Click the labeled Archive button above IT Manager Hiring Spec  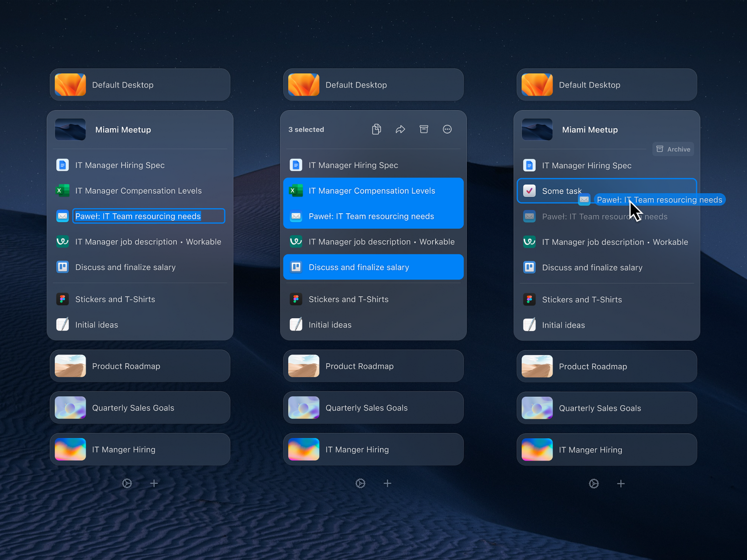coord(673,149)
